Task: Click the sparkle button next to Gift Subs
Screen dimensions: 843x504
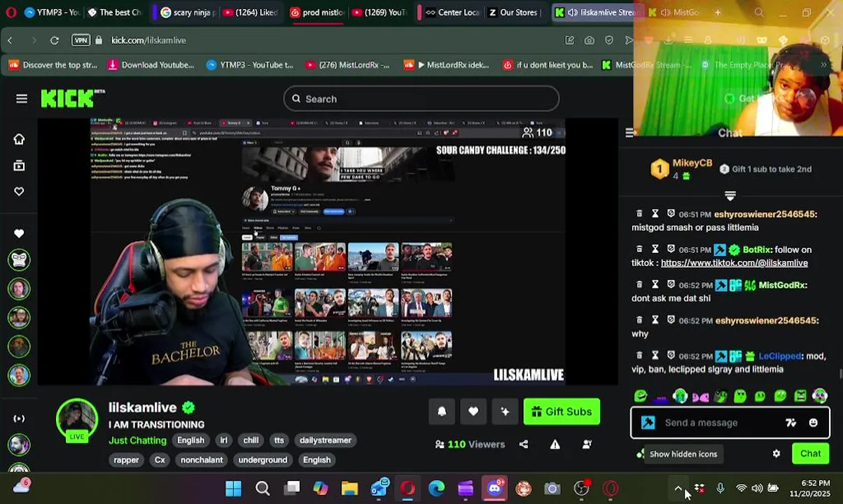Action: 505,412
